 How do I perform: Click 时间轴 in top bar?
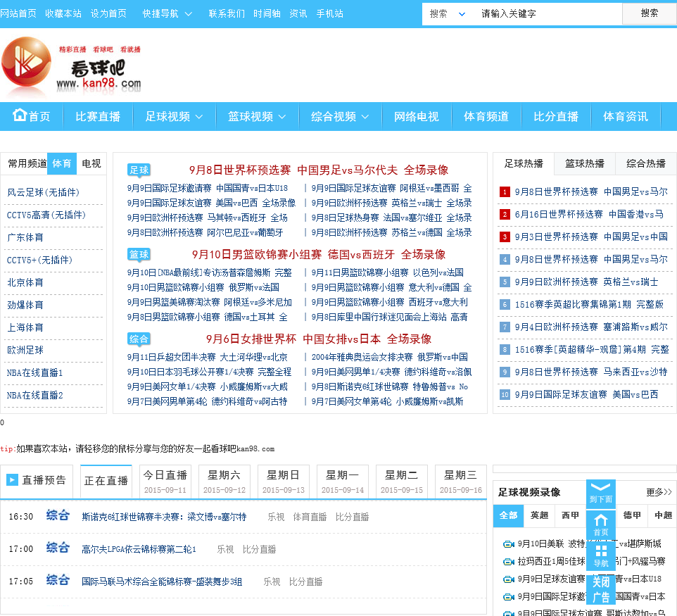(x=267, y=14)
